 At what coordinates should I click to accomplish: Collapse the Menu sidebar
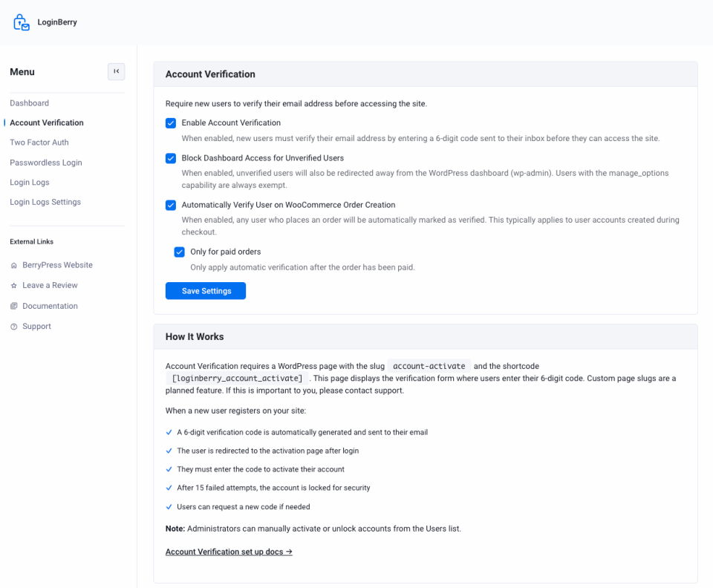(x=117, y=71)
